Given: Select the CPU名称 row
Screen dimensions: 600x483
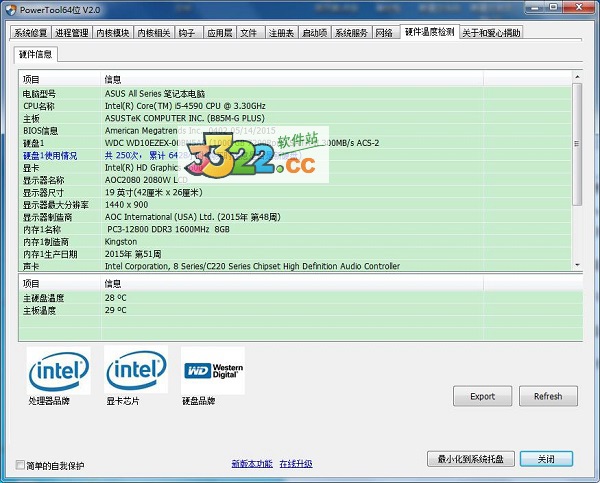Looking at the screenshot, I should [x=295, y=106].
